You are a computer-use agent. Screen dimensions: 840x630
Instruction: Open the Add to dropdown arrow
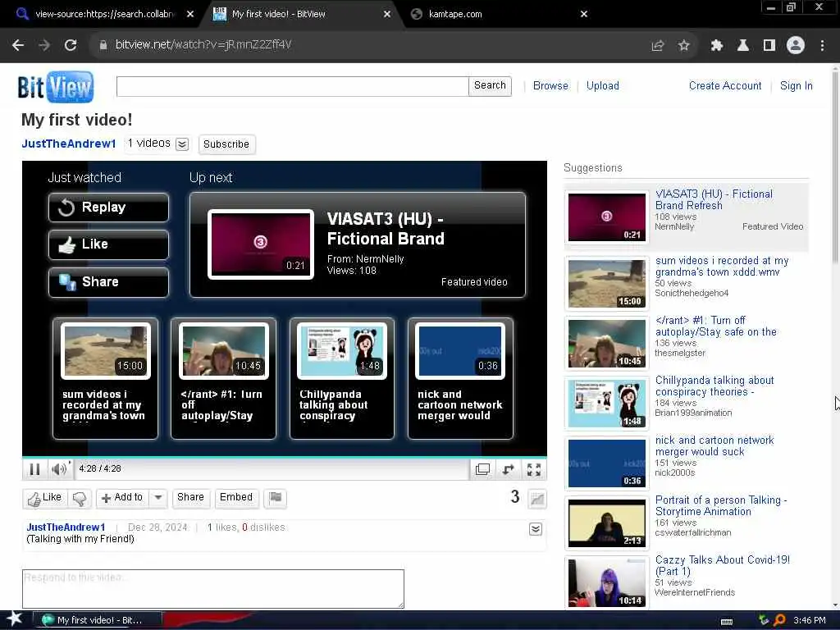158,498
